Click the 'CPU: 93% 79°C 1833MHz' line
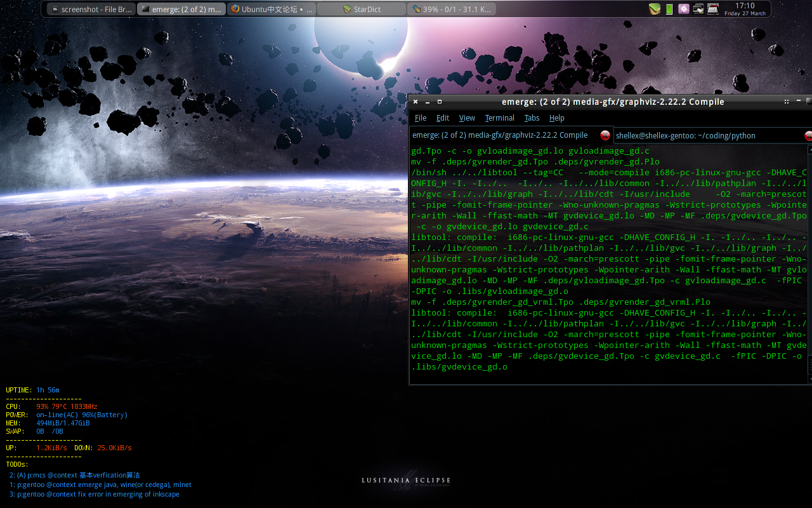The width and height of the screenshot is (812, 508). click(x=51, y=406)
